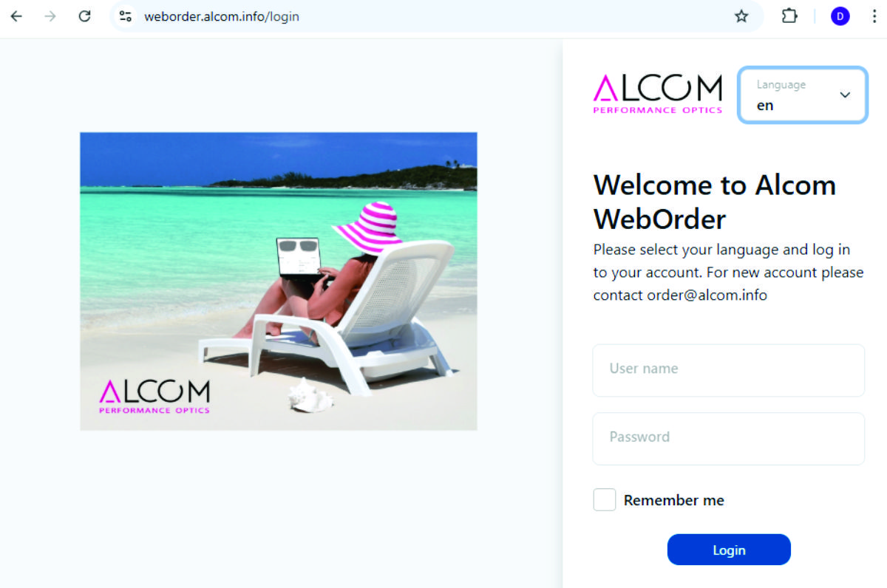Click the Alcom logo above welcome heading
The height and width of the screenshot is (588, 887).
[x=658, y=94]
